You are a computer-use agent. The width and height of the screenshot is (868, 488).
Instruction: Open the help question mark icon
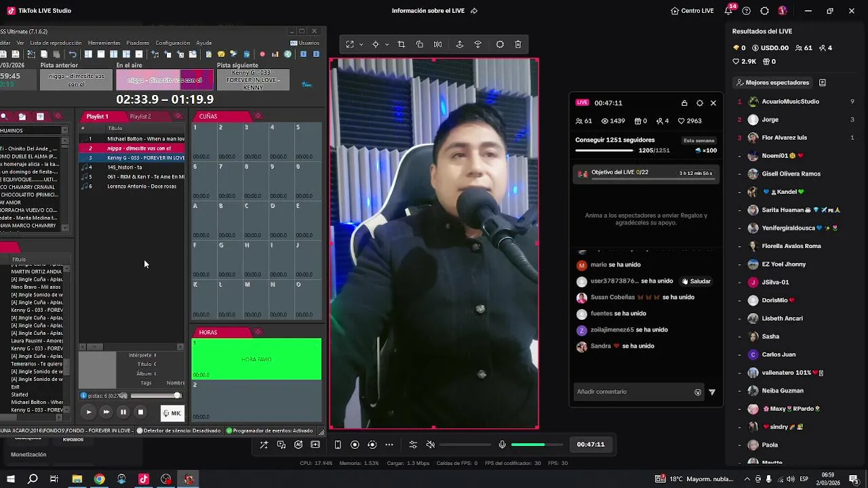[747, 11]
